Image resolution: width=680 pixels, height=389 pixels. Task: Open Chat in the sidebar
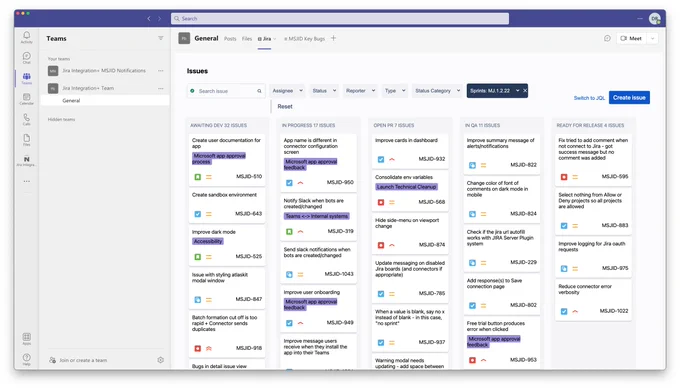26,57
